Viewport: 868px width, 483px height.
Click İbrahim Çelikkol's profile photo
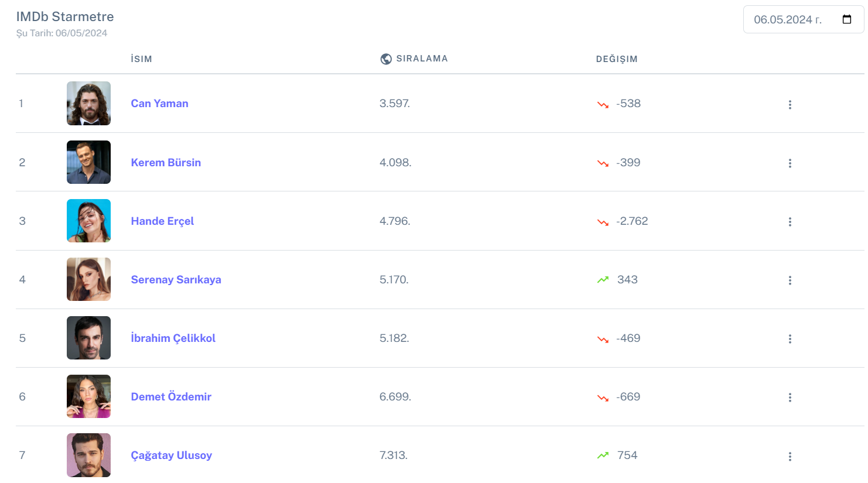coord(88,338)
